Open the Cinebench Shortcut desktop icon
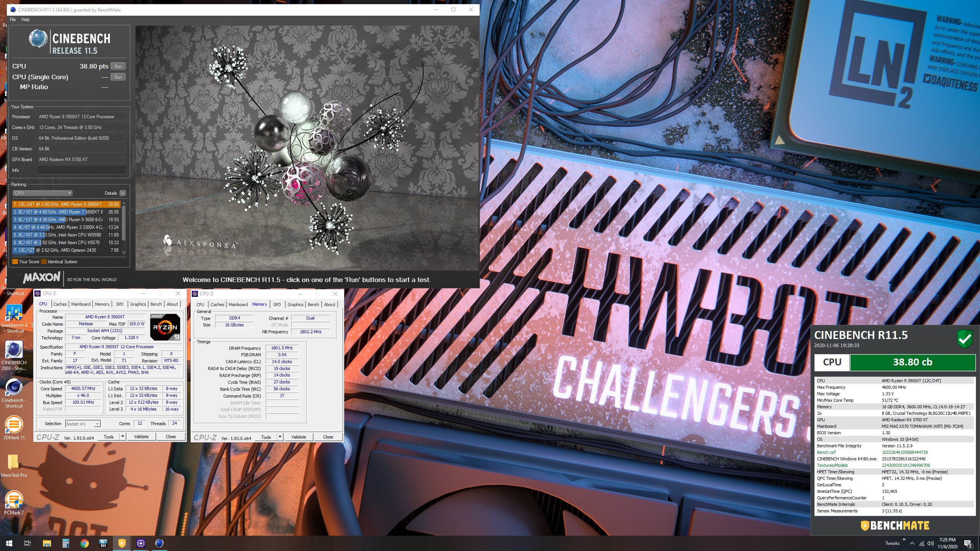The image size is (980, 551). (14, 393)
